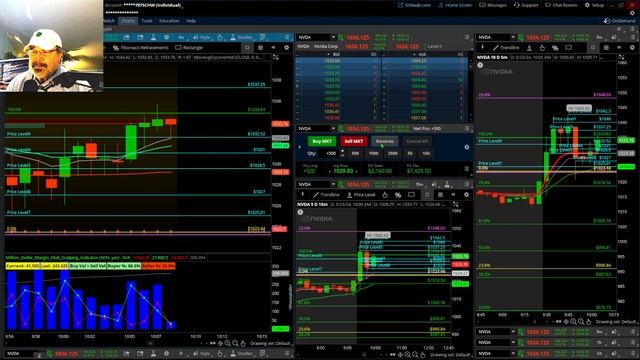
Task: Open left chart settings gear in top toolbar
Action: 167,37
